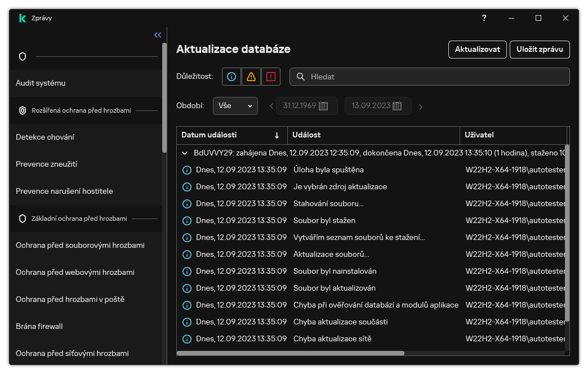Click the horizontal scrollbar under the table
This screenshot has width=588, height=374.
[x=291, y=353]
